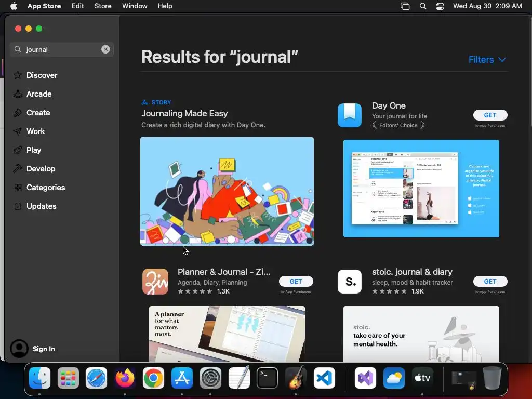
Task: Open the Day One app title
Action: tap(389, 105)
